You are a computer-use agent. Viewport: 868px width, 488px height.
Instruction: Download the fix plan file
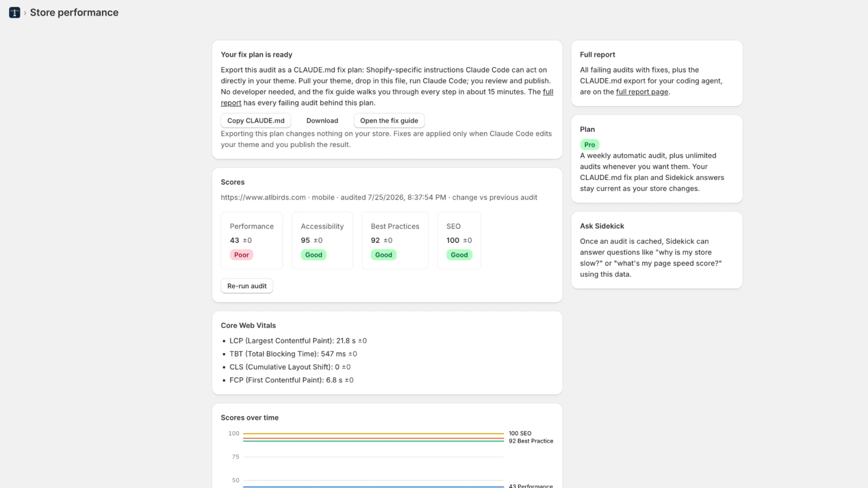[322, 120]
